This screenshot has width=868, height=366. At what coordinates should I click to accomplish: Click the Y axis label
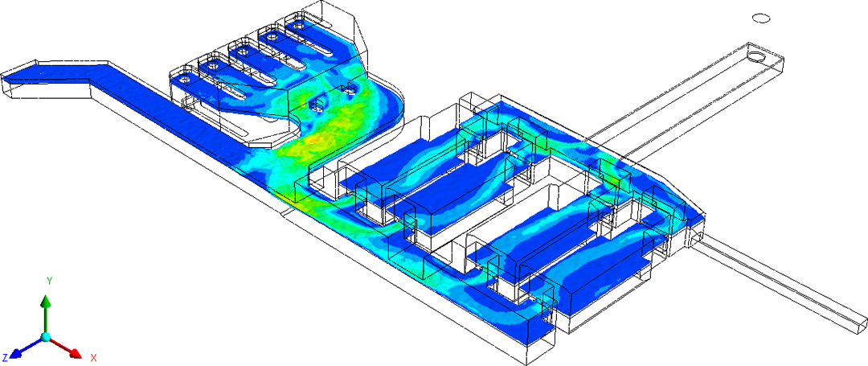click(x=49, y=281)
